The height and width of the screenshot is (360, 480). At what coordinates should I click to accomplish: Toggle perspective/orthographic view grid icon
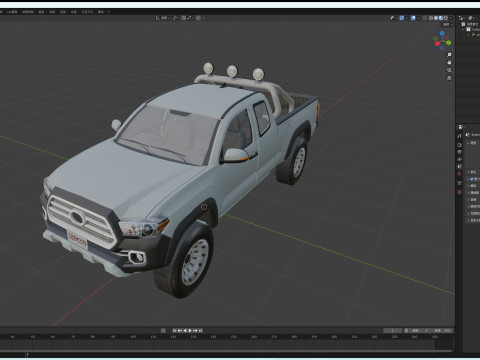(x=449, y=78)
